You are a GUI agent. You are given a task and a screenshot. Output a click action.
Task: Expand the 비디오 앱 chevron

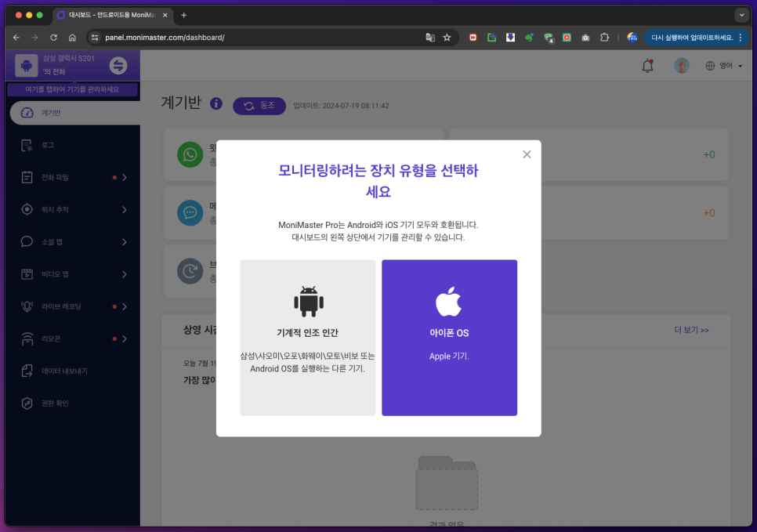[x=125, y=274]
